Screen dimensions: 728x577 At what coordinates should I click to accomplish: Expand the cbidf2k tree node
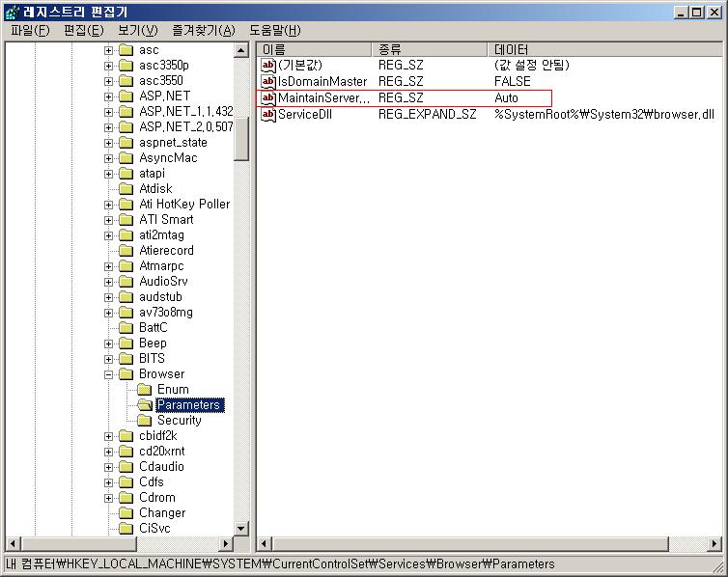click(x=108, y=436)
